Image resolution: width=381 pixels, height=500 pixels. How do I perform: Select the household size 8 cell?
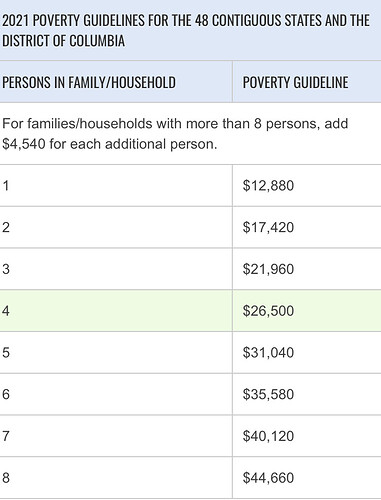[x=116, y=478]
